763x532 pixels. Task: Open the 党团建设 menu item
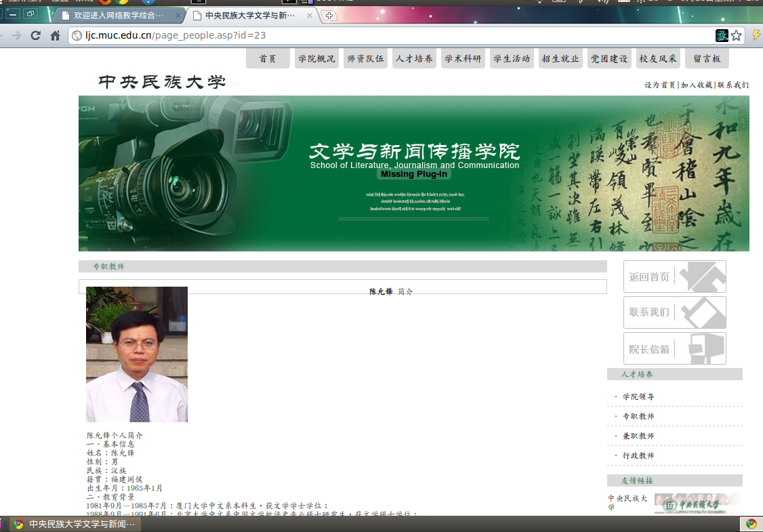(x=609, y=58)
